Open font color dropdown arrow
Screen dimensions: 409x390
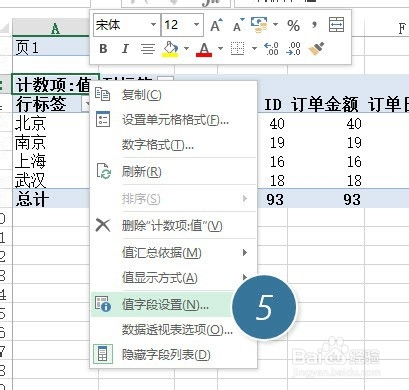click(220, 49)
